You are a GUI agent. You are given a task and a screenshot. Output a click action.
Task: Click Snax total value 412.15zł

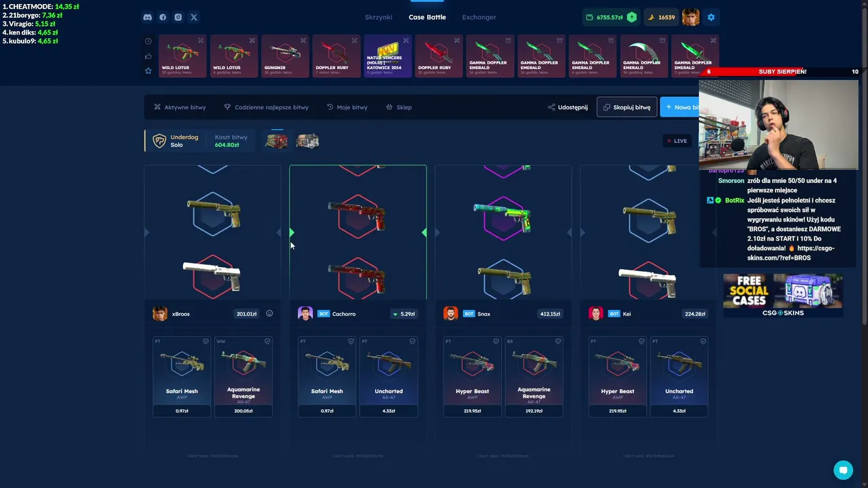pos(550,314)
